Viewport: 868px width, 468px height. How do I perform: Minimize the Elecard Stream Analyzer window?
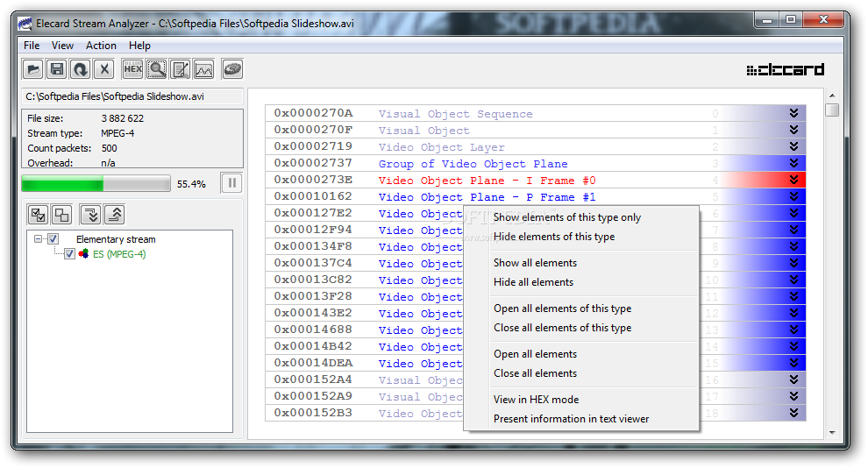(x=766, y=20)
